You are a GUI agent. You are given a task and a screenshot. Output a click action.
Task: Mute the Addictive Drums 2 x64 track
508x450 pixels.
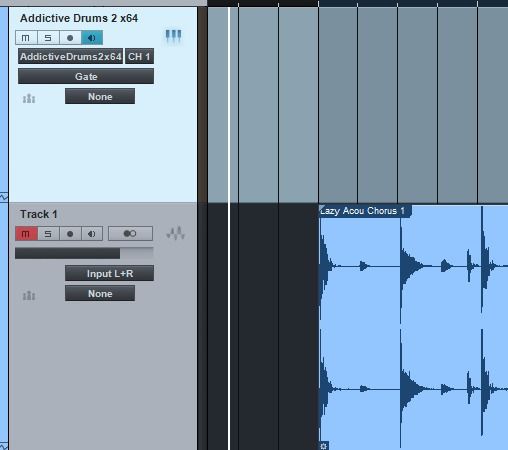26,37
